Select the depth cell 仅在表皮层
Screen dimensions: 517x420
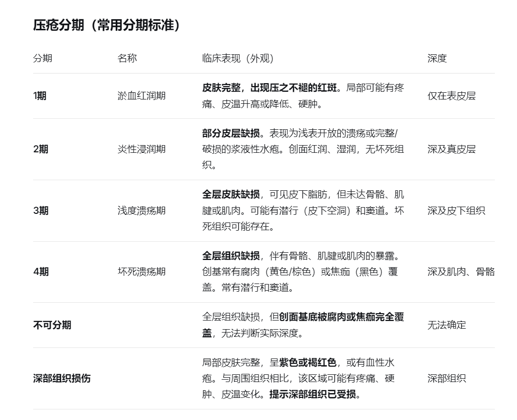click(452, 96)
